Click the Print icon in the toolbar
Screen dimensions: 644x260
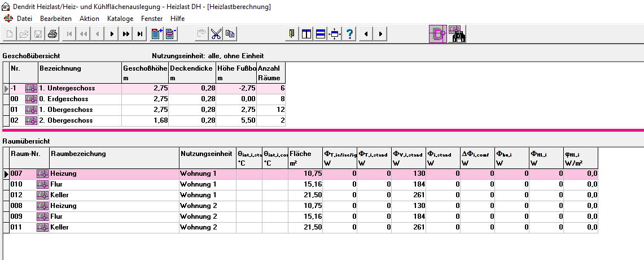click(x=52, y=34)
